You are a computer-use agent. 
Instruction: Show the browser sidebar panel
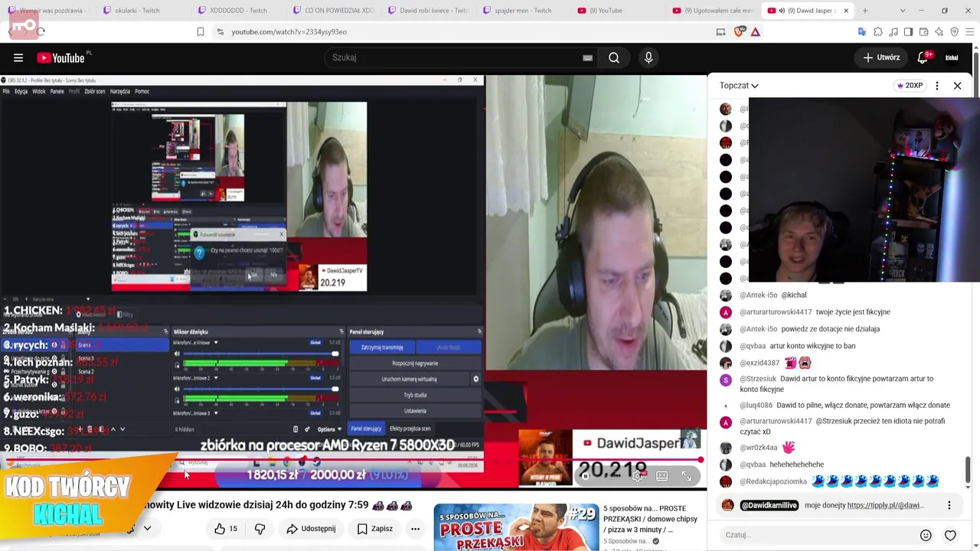(x=908, y=32)
